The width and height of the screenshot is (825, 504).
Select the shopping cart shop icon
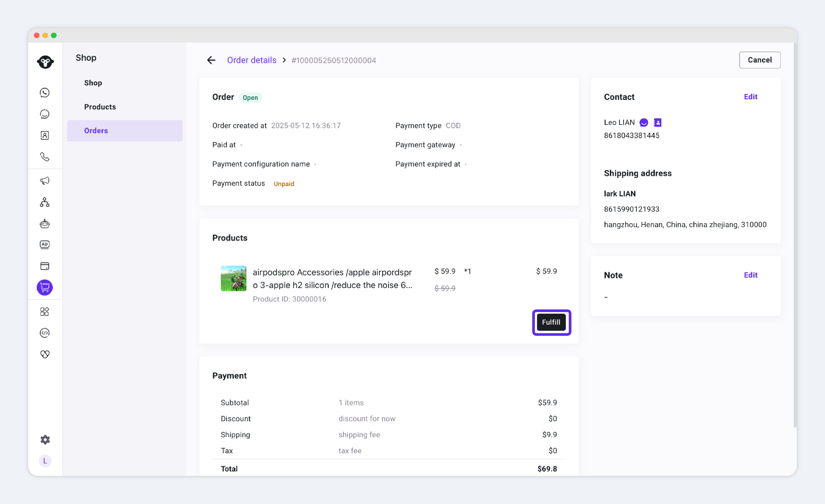pos(45,287)
